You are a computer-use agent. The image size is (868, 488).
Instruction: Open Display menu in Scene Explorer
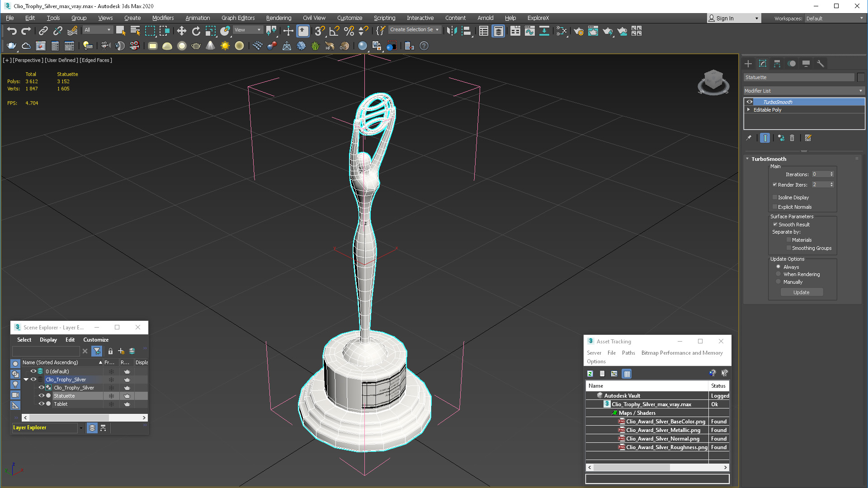pos(48,340)
